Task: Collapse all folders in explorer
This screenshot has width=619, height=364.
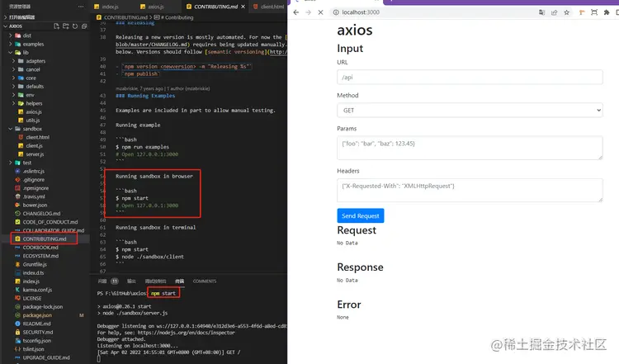Action: [84, 26]
